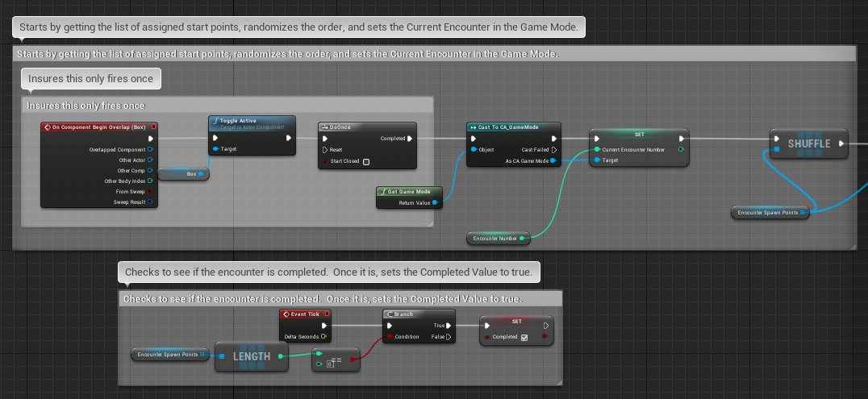Click the red output pin of the equals node
This screenshot has width=868, height=399.
point(353,359)
